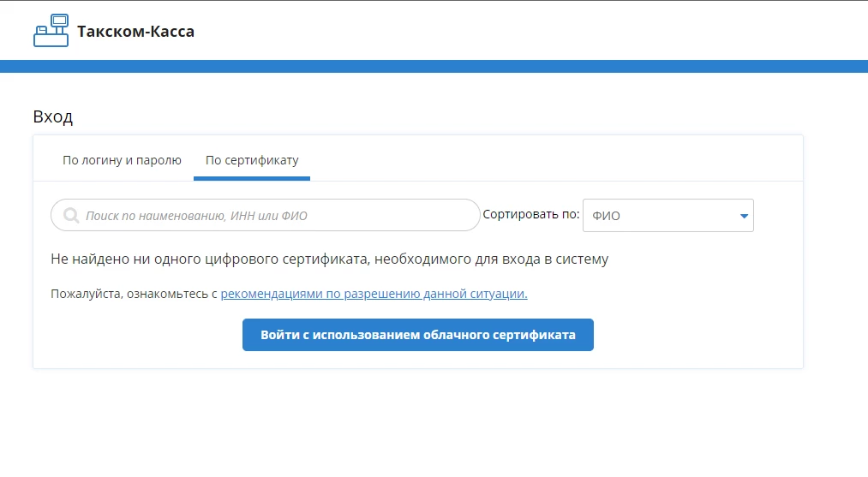Image resolution: width=868 pixels, height=477 pixels.
Task: Focus the certificate search input field
Action: pos(274,216)
